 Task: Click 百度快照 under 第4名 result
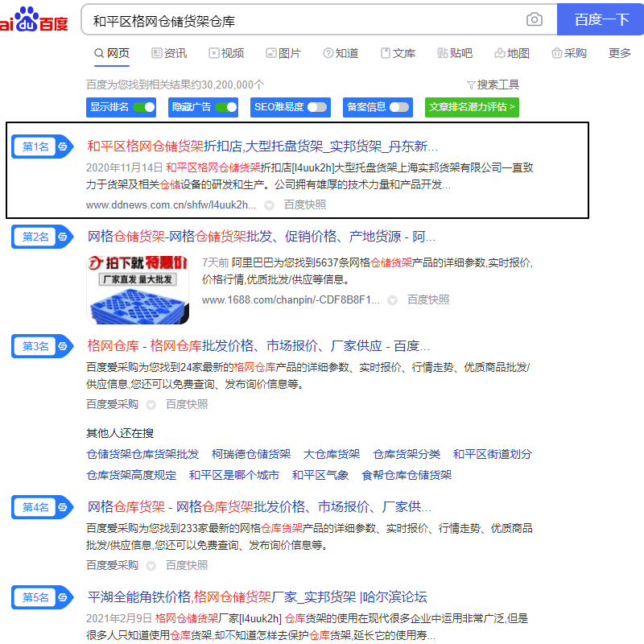pyautogui.click(x=187, y=566)
